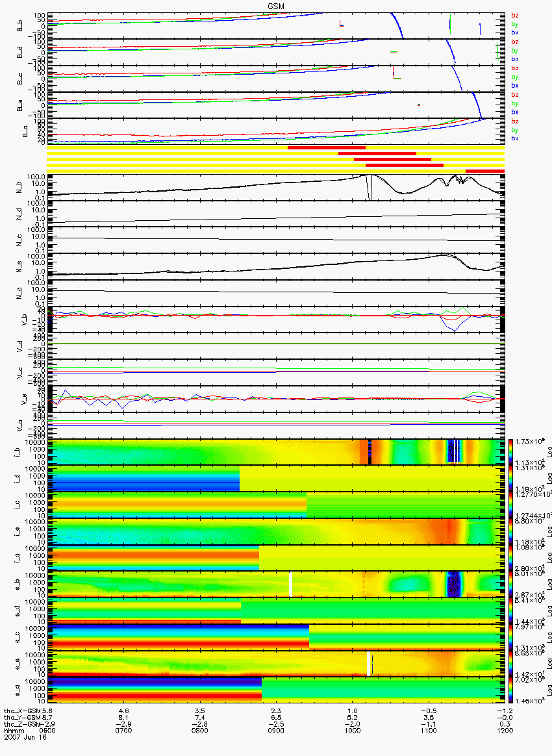552x756 pixels.
Task: Click the GSM plot title
Action: (x=276, y=6)
